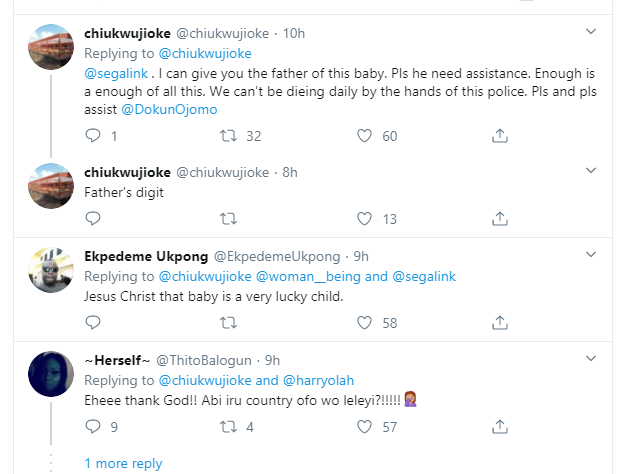Retweet the tweet mentioning @DokunOjomo
The height and width of the screenshot is (474, 621).
[228, 136]
